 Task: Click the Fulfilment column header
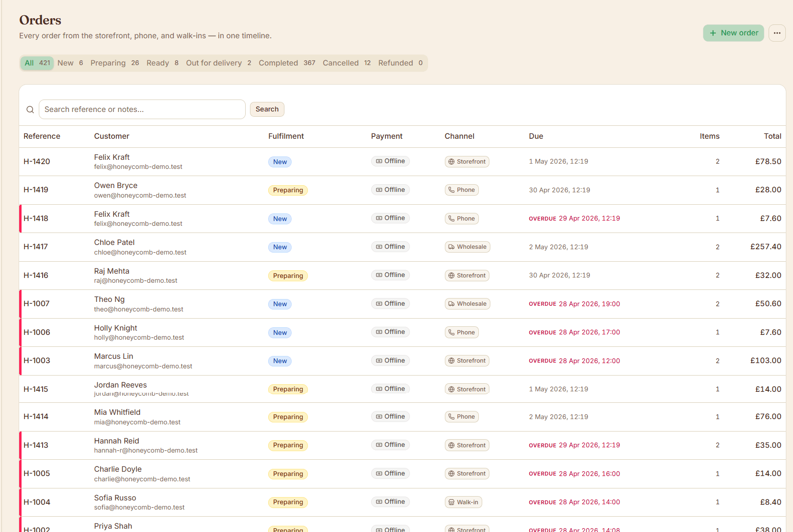coord(286,136)
